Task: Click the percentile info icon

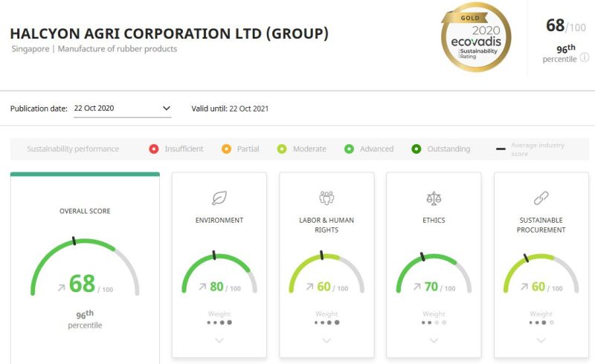Action: click(585, 58)
